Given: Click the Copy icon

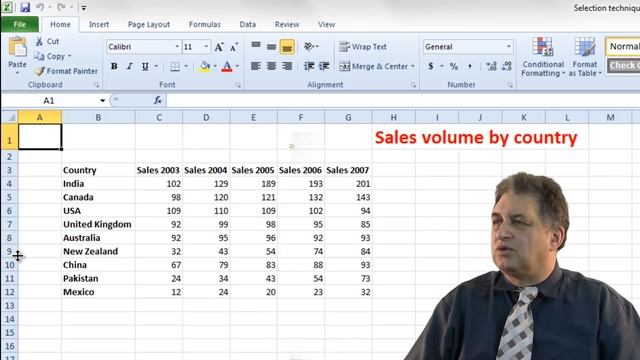Looking at the screenshot, I should point(39,56).
